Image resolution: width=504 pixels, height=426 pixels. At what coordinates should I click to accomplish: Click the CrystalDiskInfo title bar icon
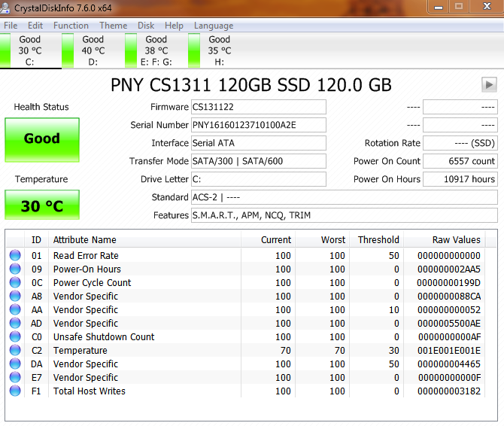5,8
